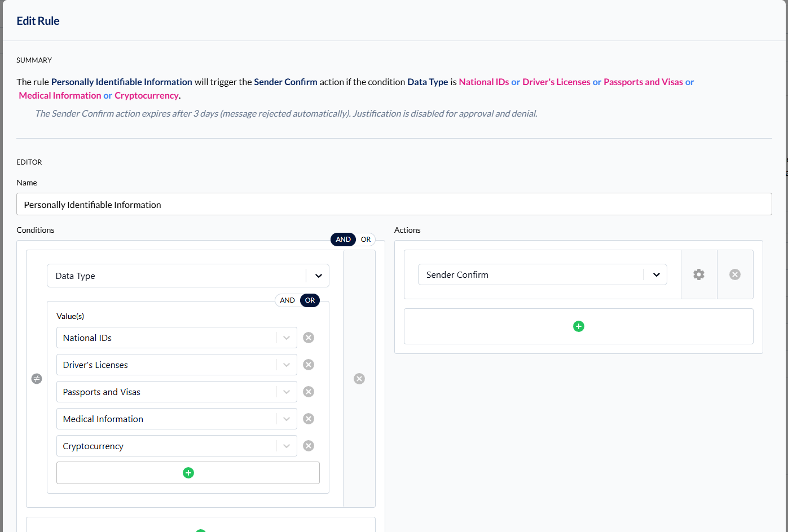Click the rule Name input field
788x532 pixels.
(394, 205)
